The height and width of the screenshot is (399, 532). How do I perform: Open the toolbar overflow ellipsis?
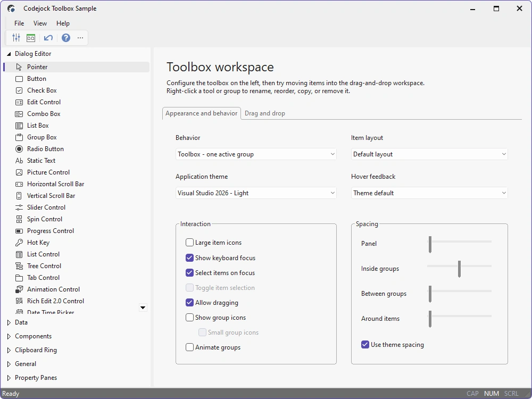[x=80, y=38]
